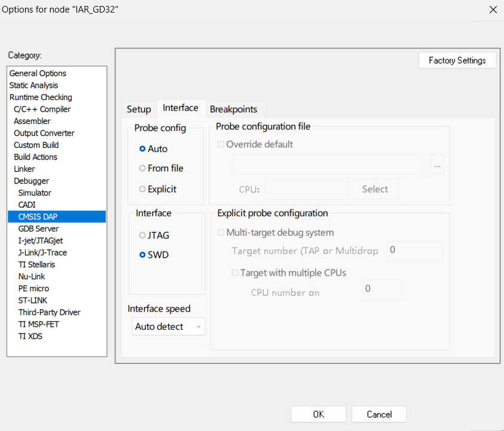Open Output Converter category
Screen dimensions: 504x431
pos(57,133)
